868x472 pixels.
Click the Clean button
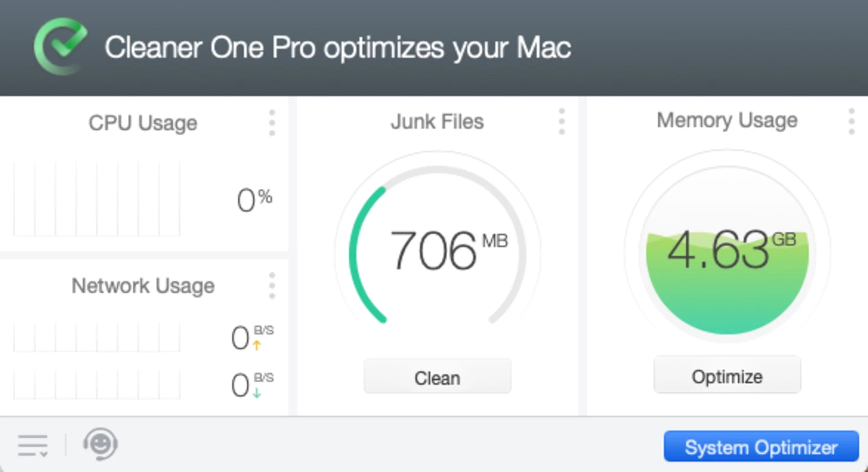pyautogui.click(x=437, y=376)
